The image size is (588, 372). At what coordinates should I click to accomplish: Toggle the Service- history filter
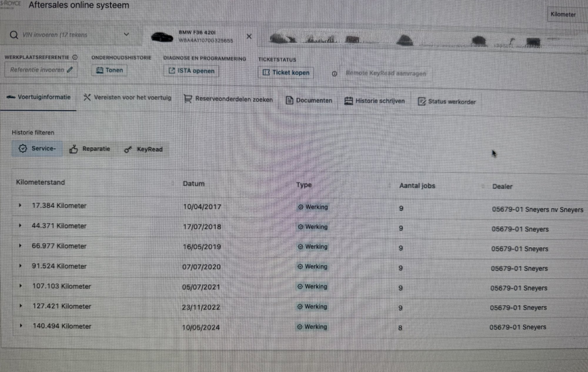click(37, 148)
